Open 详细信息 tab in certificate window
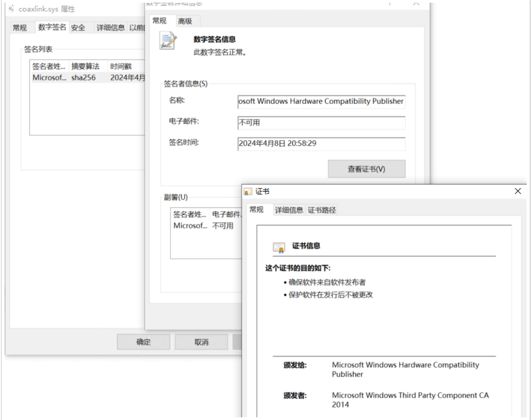 (x=289, y=210)
